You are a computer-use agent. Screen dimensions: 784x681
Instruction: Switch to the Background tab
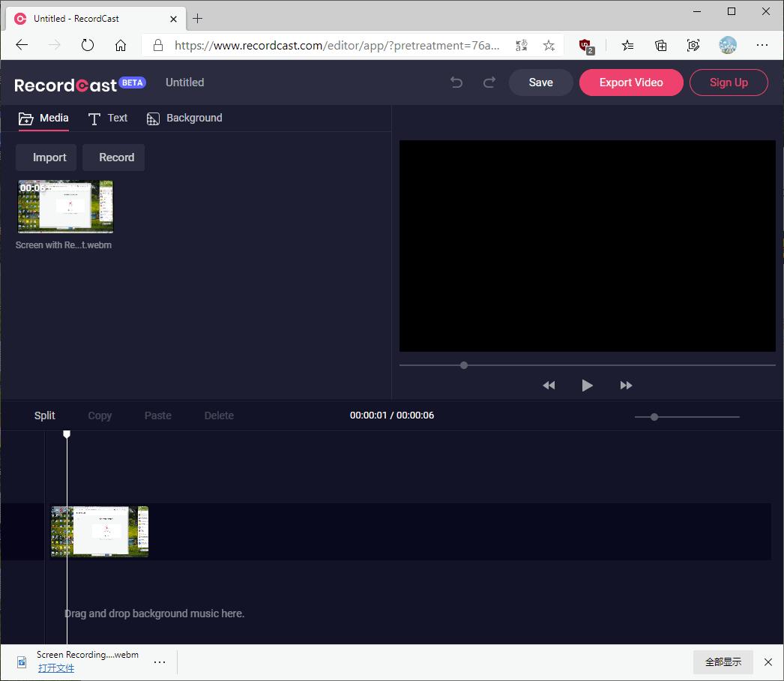184,118
